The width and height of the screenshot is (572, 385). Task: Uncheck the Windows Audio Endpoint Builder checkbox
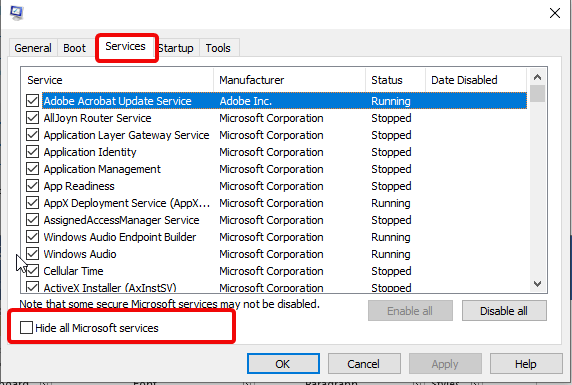click(x=32, y=237)
